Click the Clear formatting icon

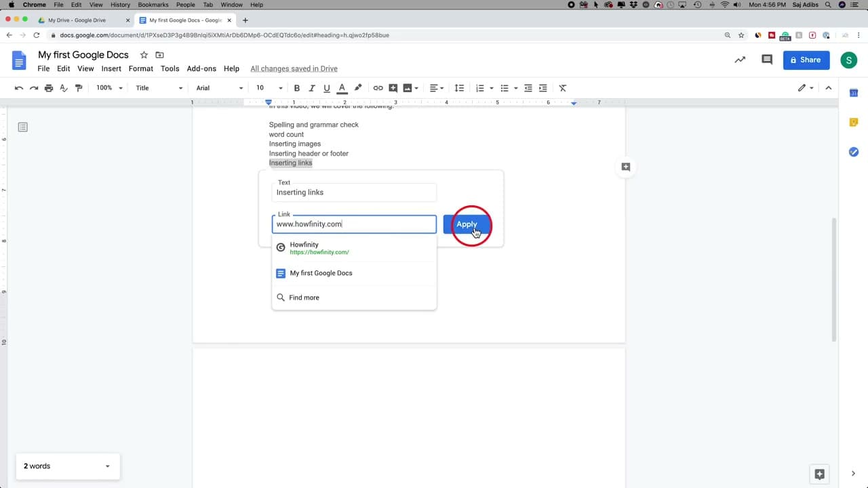point(562,88)
